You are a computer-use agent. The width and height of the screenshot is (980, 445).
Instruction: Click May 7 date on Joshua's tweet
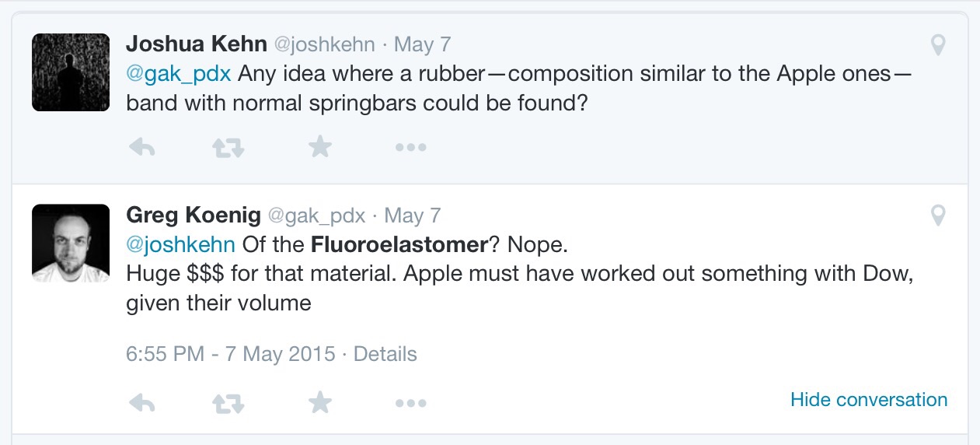pyautogui.click(x=422, y=44)
